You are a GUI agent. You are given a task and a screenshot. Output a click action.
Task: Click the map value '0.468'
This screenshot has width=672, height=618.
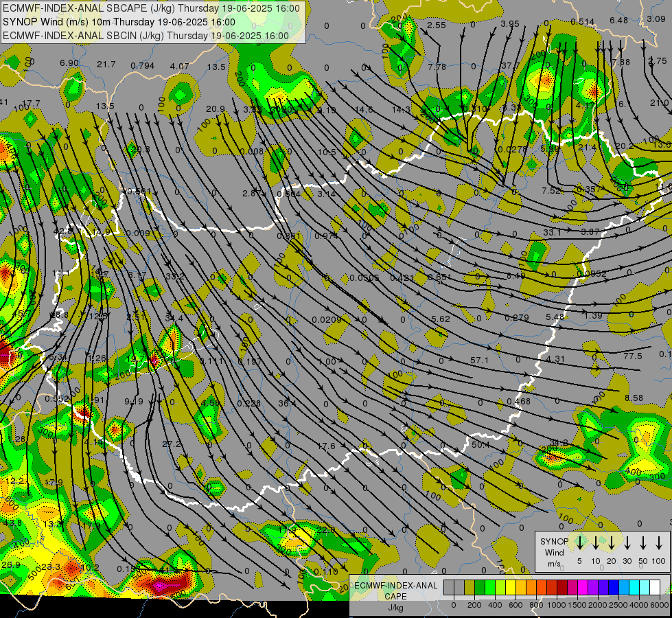coord(518,402)
